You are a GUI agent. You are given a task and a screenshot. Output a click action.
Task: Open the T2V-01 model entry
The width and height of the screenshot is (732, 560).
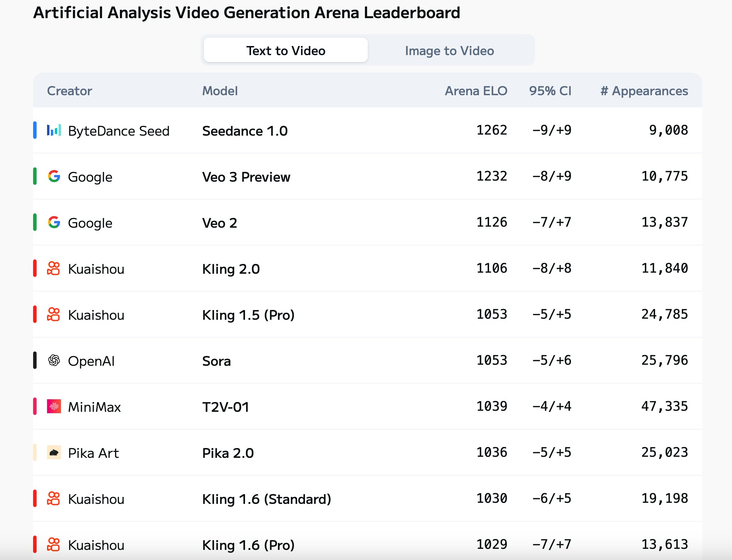pos(226,407)
